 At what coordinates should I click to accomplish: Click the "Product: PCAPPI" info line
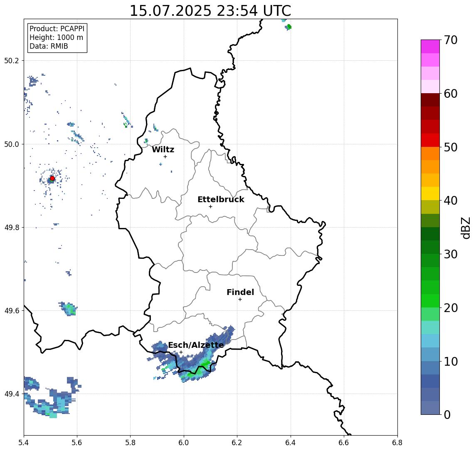pyautogui.click(x=57, y=29)
